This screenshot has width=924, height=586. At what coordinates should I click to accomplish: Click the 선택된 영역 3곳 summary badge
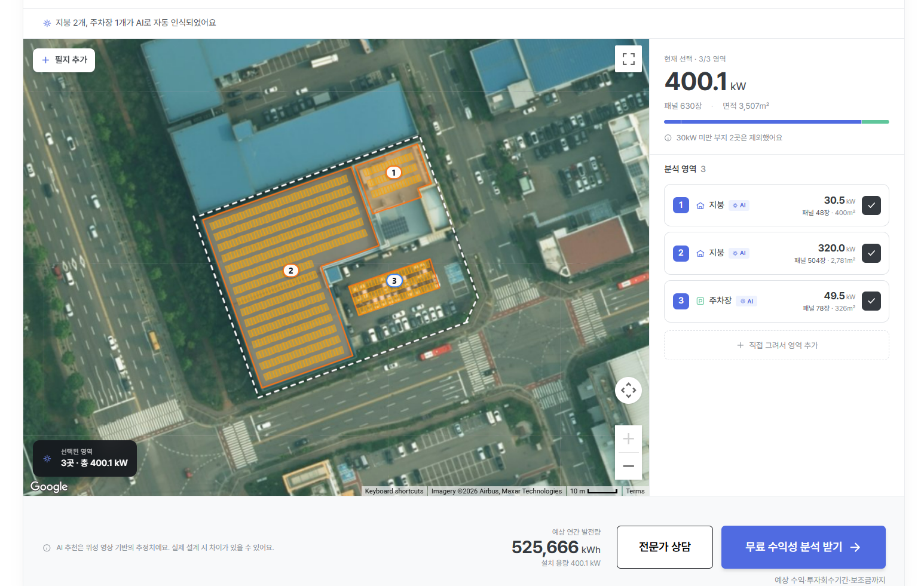click(85, 458)
